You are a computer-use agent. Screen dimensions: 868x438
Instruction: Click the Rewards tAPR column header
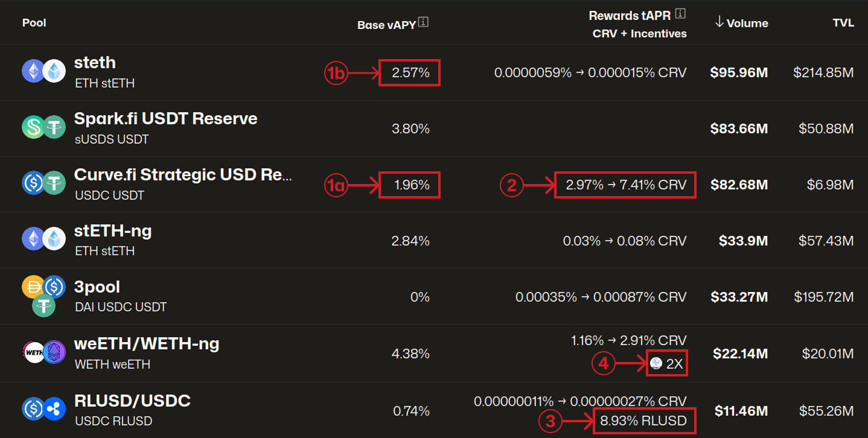pyautogui.click(x=630, y=16)
